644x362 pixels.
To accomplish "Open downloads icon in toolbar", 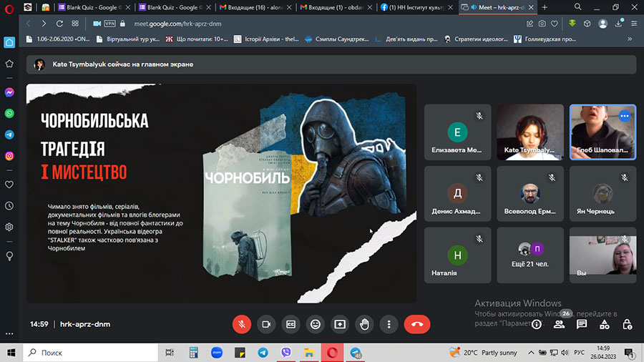I will (618, 24).
